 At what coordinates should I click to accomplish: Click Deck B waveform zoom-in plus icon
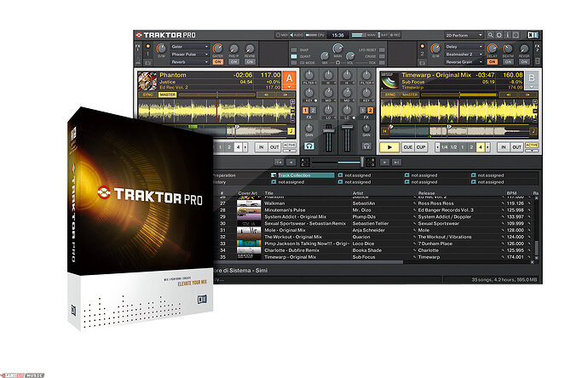click(535, 101)
